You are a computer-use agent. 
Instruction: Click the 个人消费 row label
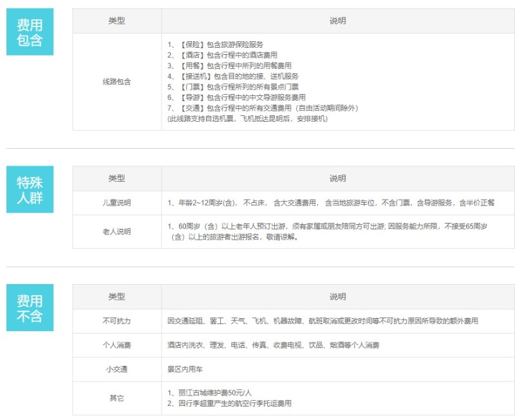click(117, 345)
